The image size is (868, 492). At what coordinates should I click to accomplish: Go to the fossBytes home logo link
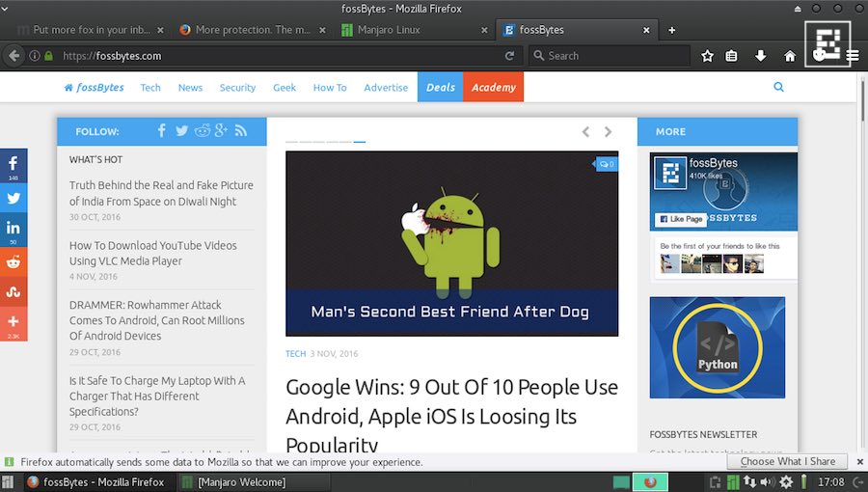pos(95,88)
